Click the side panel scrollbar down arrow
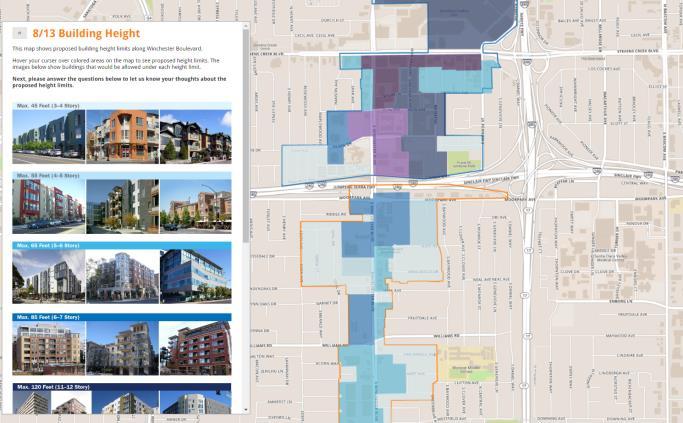 [246, 409]
